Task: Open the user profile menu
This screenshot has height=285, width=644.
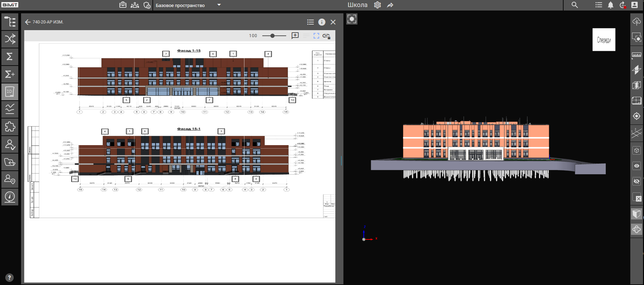Action: 635,5
